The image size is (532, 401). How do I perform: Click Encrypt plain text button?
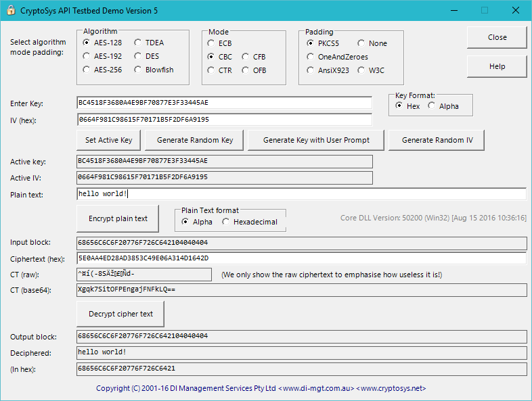tap(118, 218)
